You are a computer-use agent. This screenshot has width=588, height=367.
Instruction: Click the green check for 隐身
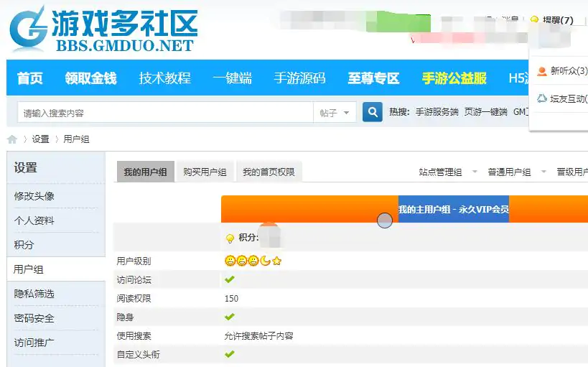[x=230, y=317]
